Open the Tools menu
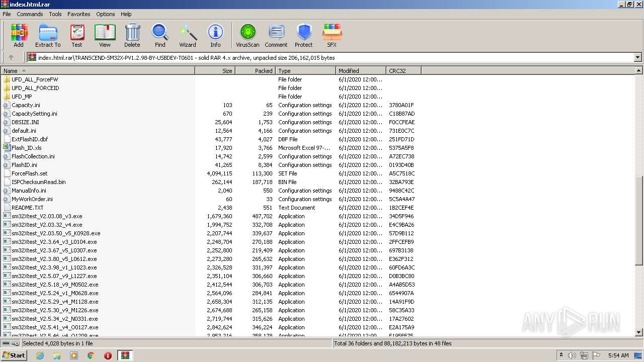This screenshot has width=644, height=362. (55, 14)
